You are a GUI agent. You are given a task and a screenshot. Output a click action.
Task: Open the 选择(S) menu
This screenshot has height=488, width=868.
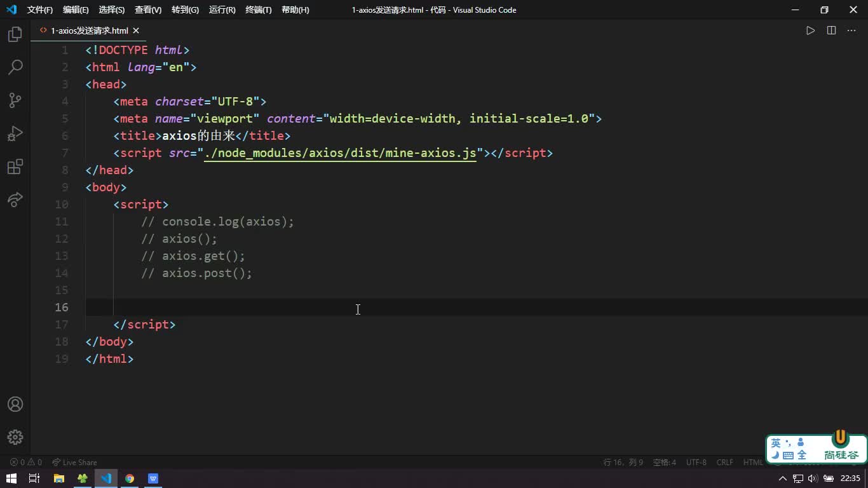[112, 10]
